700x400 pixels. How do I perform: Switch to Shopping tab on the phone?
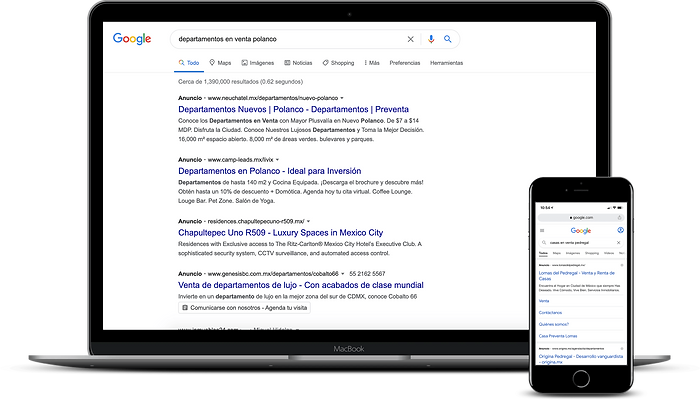tap(592, 253)
